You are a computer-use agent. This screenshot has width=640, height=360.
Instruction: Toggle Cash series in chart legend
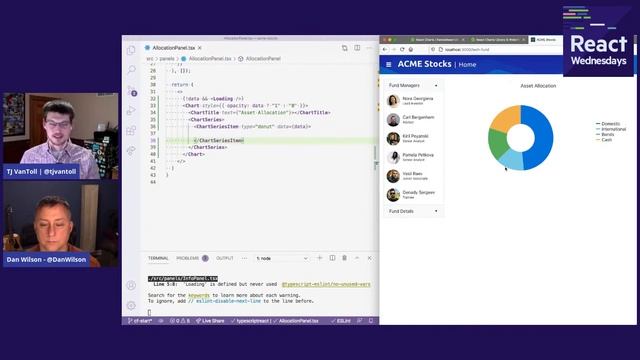point(604,140)
